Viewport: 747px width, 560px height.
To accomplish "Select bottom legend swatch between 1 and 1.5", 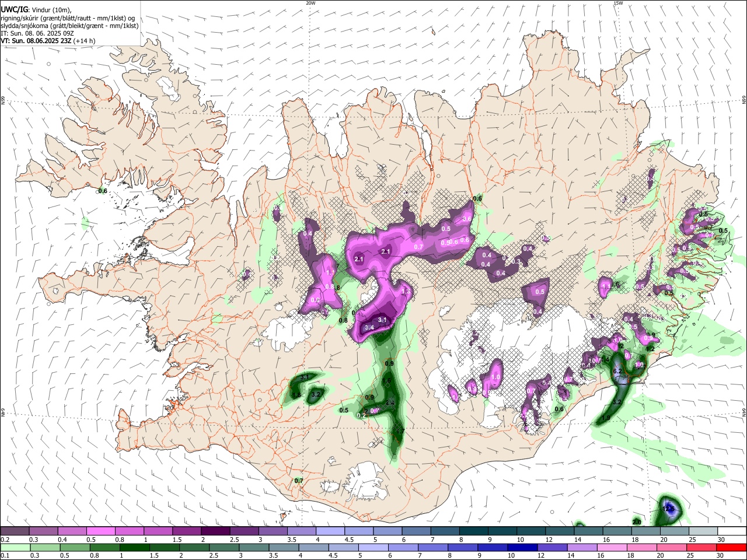I will [x=134, y=547].
